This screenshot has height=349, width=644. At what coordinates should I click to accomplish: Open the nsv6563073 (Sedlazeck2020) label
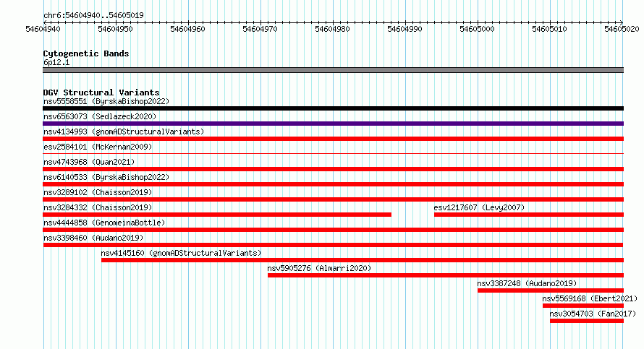tap(100, 116)
